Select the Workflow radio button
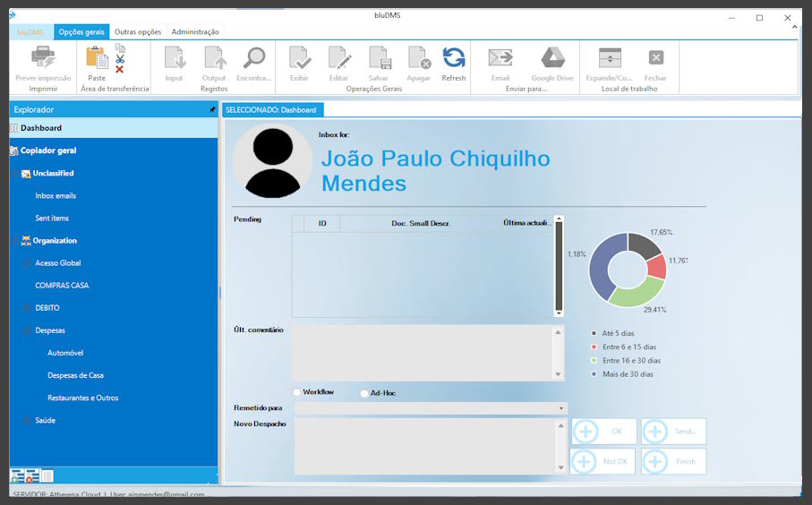 tap(297, 392)
